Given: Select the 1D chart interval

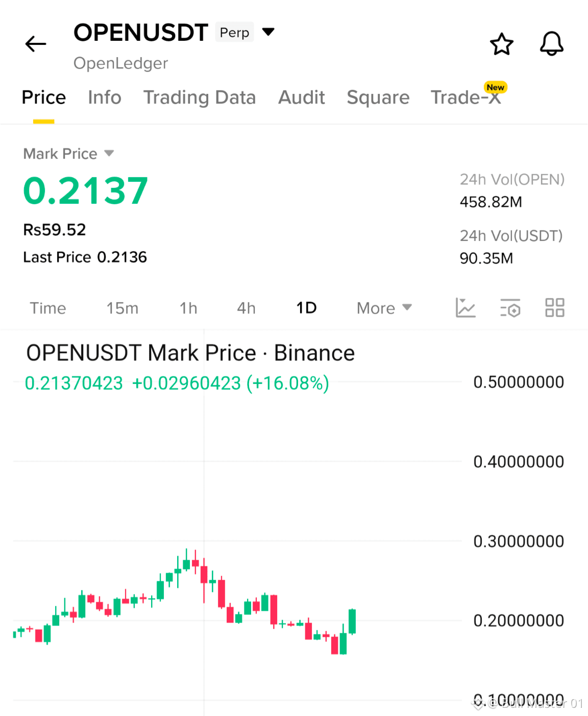Looking at the screenshot, I should point(307,308).
